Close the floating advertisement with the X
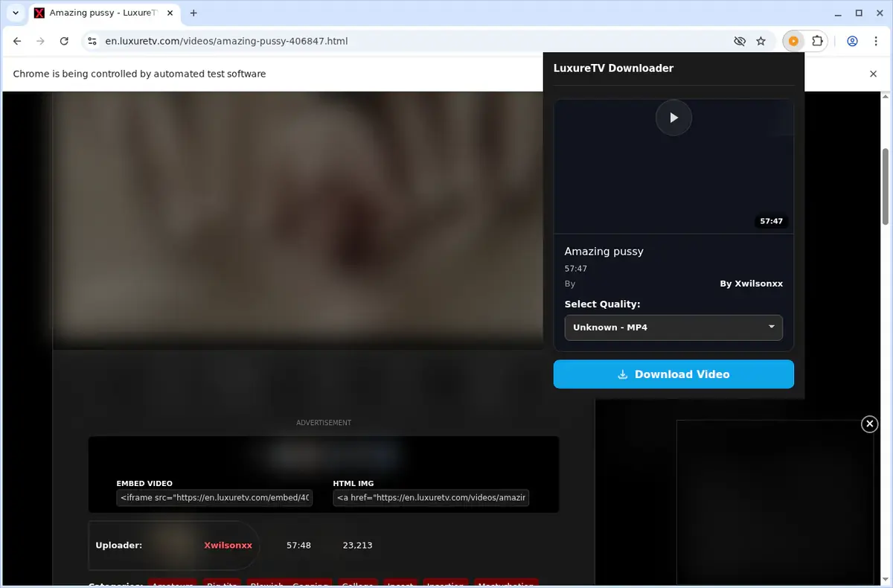 tap(869, 424)
